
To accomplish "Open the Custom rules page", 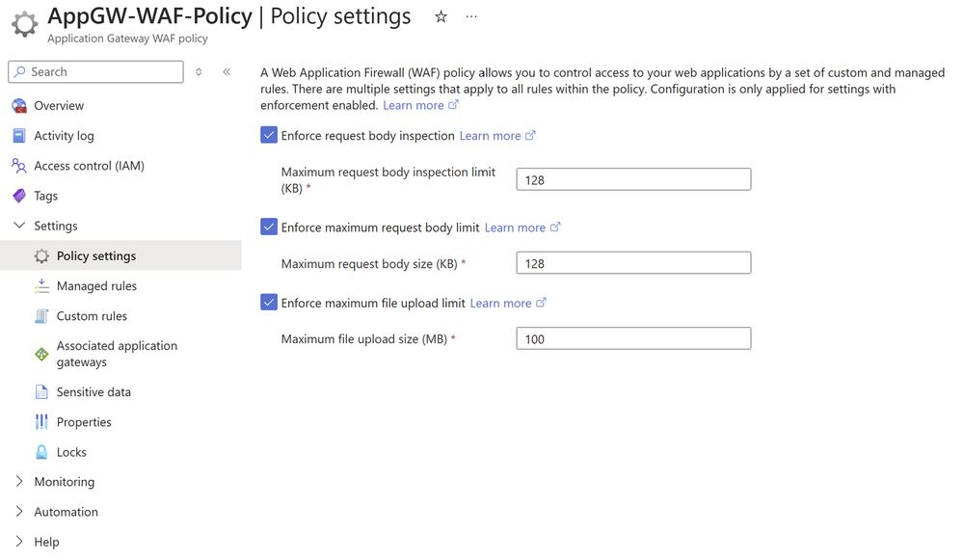I will tap(92, 316).
